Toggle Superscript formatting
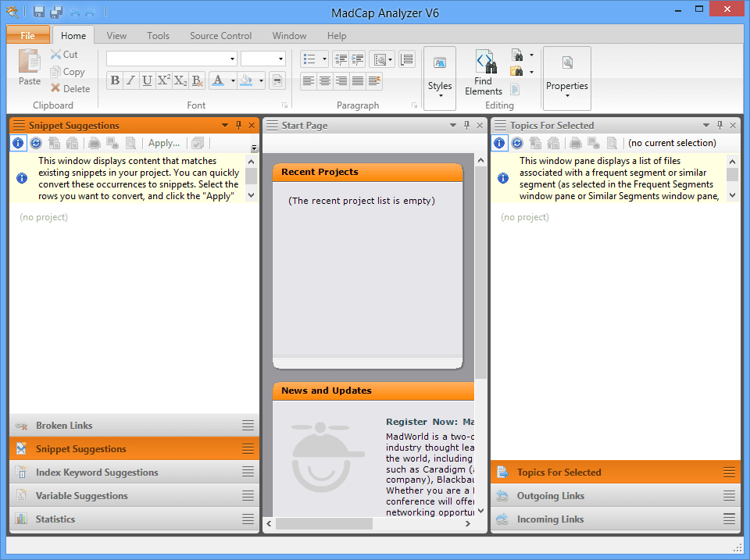The height and width of the screenshot is (560, 750). pos(163,80)
